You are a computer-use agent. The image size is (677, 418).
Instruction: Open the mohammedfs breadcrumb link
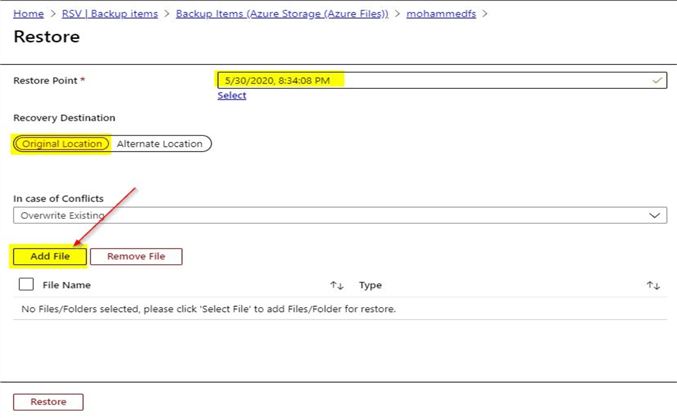441,14
